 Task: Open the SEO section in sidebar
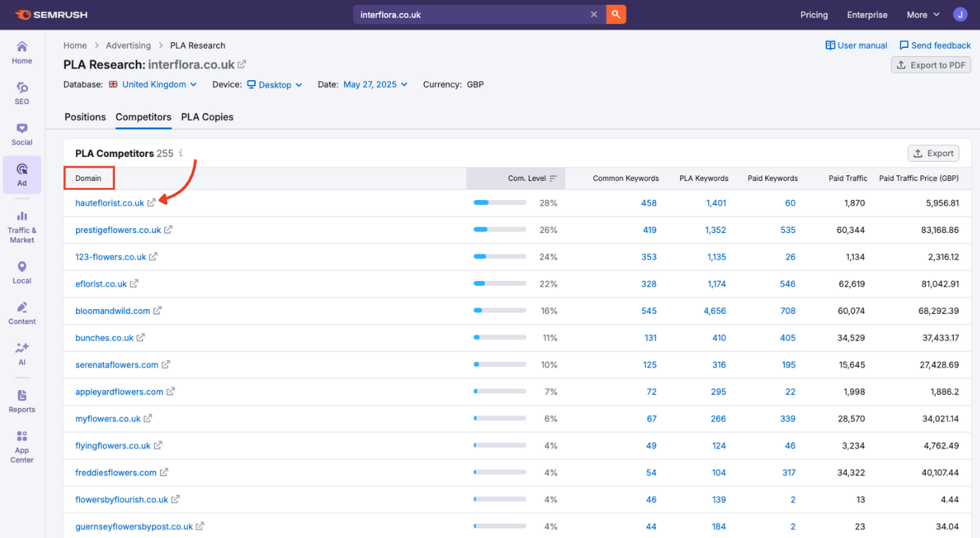[22, 92]
